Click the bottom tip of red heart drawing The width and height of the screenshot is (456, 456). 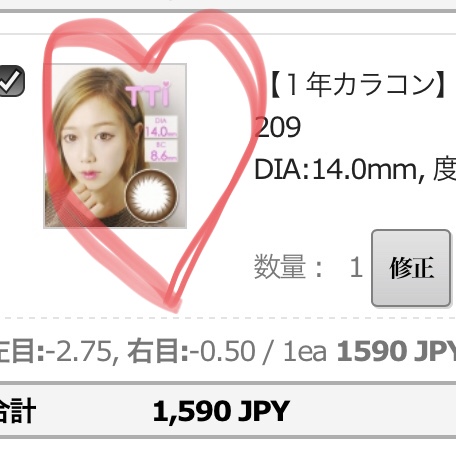(x=175, y=306)
